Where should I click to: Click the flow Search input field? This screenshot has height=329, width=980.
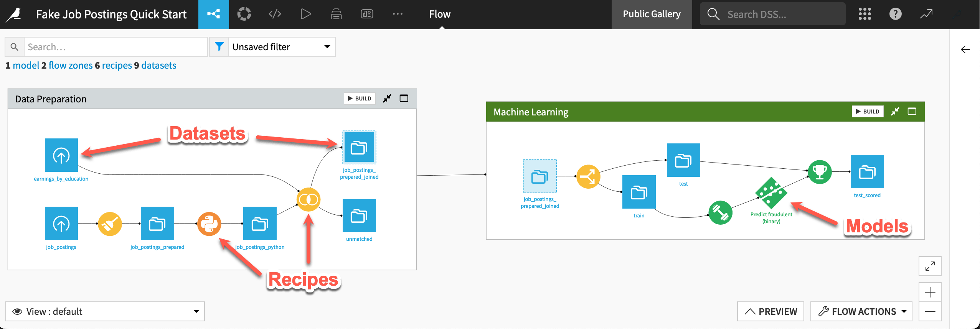(115, 47)
